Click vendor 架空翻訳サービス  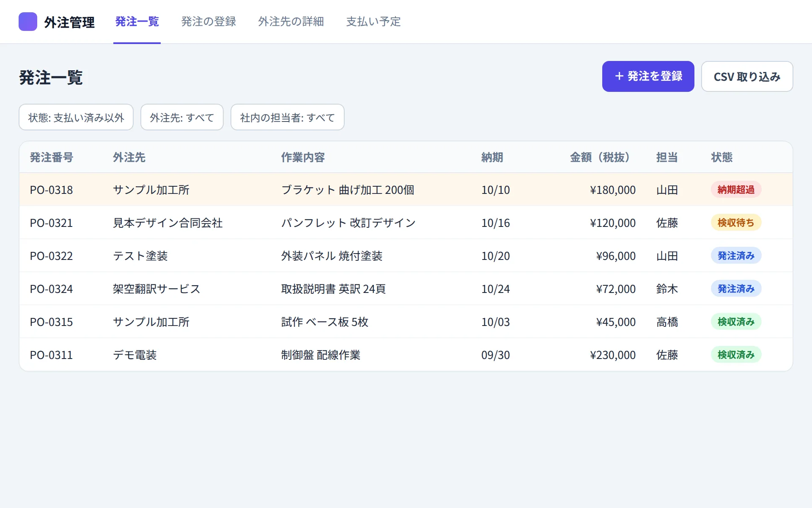point(156,289)
